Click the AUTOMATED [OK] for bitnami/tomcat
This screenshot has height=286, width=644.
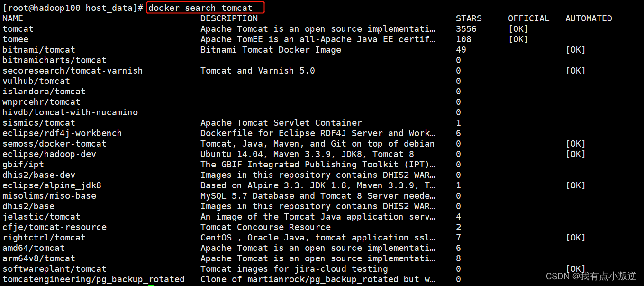(576, 50)
